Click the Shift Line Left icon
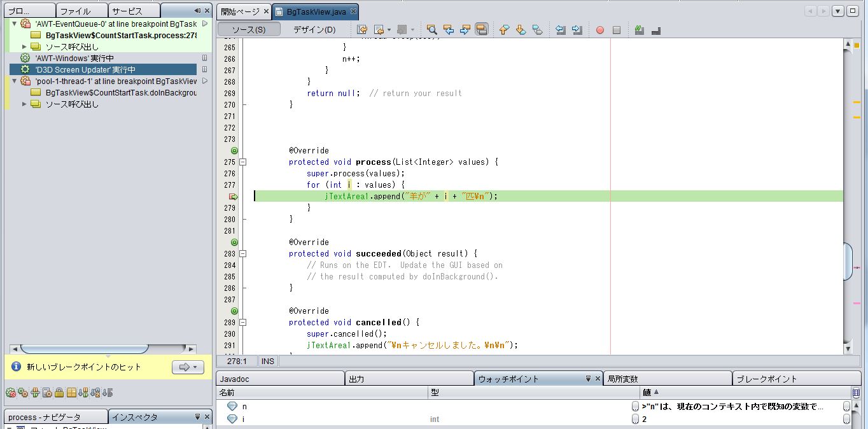The image size is (868, 429). [x=561, y=30]
